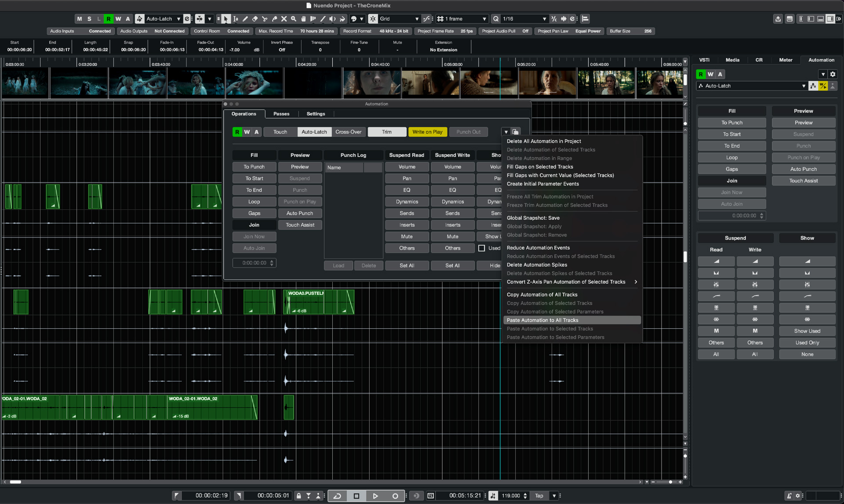Viewport: 844px width, 504px height.
Task: Toggle Trim mode in Automation window
Action: (x=386, y=132)
